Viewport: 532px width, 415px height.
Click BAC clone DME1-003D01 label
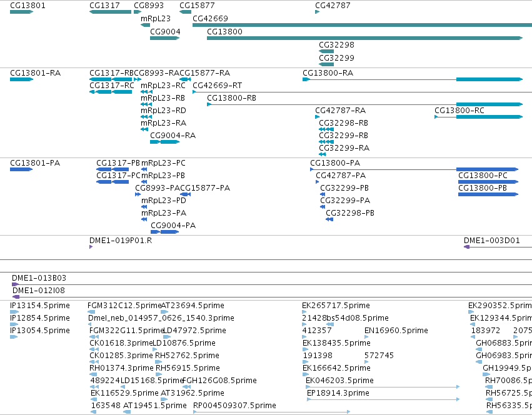click(491, 241)
